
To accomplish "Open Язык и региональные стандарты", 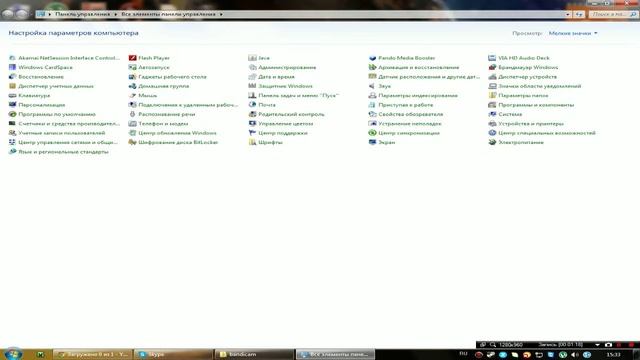I will [x=63, y=152].
